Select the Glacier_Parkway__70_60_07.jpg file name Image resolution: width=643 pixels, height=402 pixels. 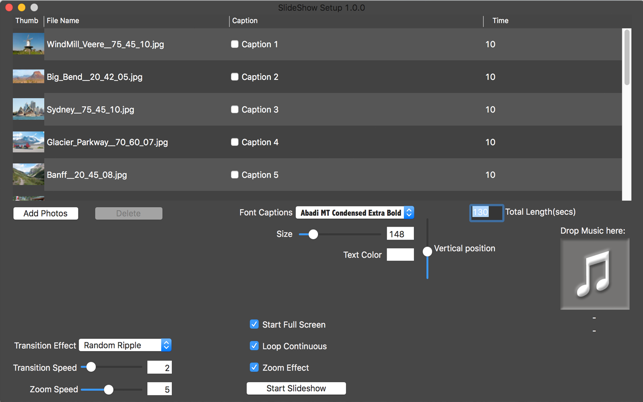tap(107, 142)
